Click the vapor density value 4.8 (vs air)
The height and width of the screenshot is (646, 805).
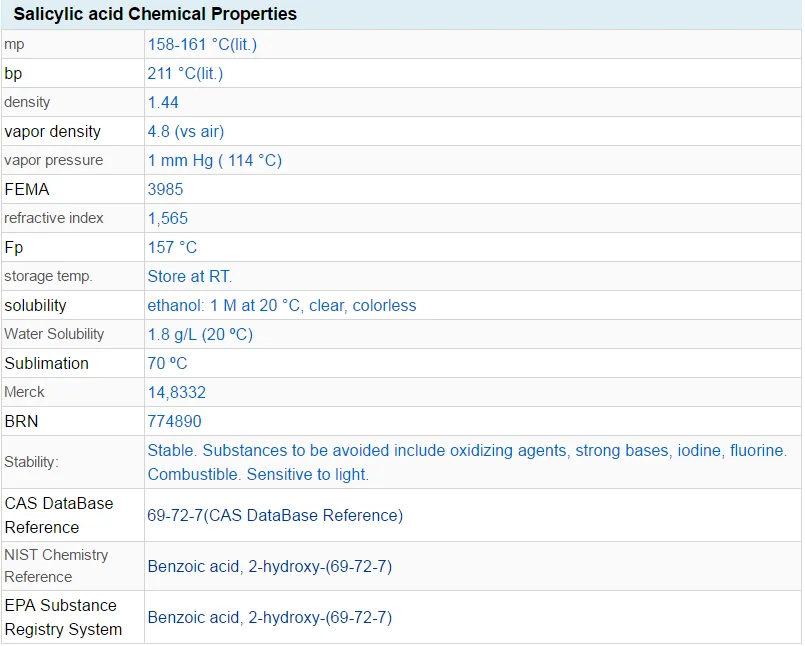pyautogui.click(x=185, y=131)
